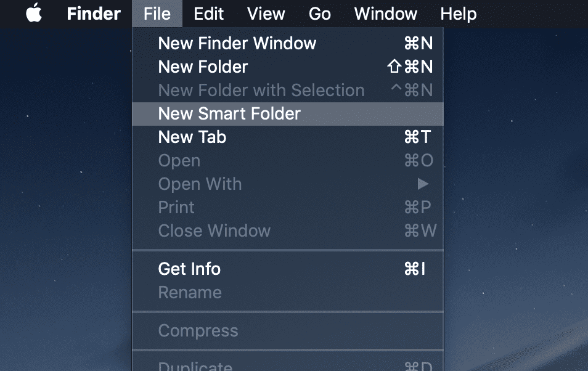Choose New Folder
This screenshot has width=588, height=371.
pos(203,67)
